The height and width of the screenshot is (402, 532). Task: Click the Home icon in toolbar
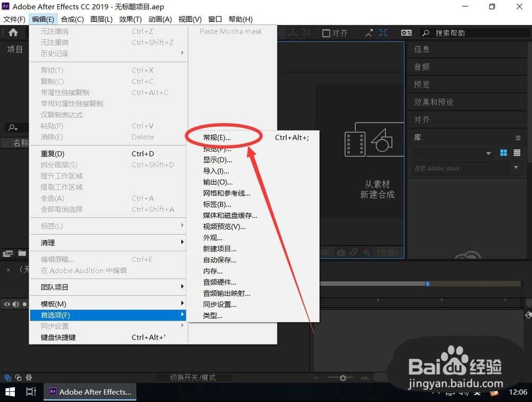(x=13, y=32)
